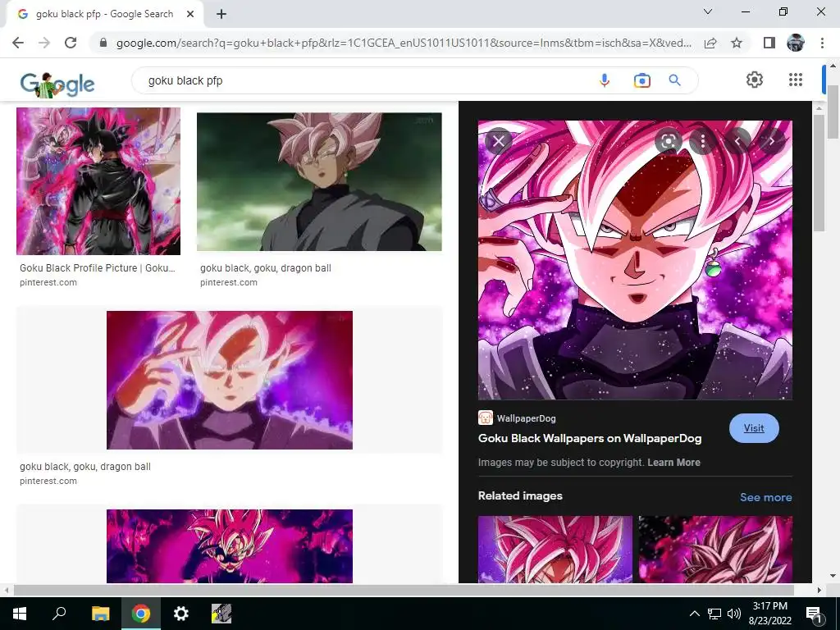Show hidden system tray icons
840x630 pixels.
[x=694, y=614]
